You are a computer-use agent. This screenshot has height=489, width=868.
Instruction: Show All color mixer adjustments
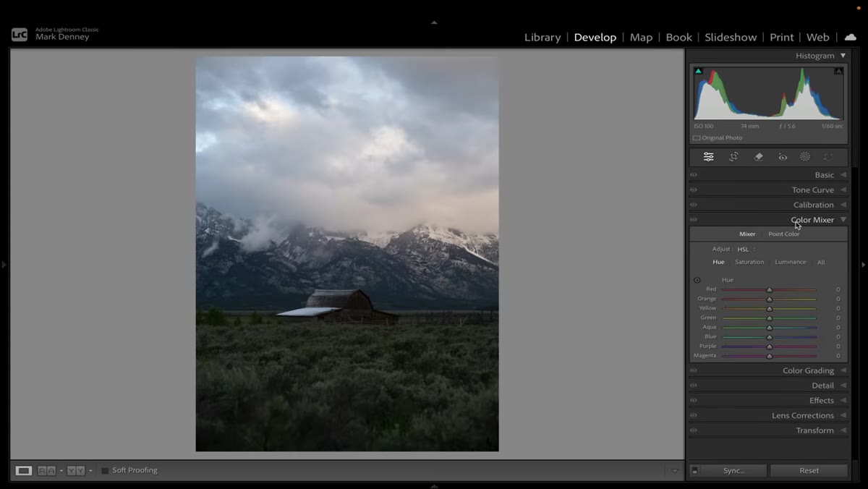point(821,263)
